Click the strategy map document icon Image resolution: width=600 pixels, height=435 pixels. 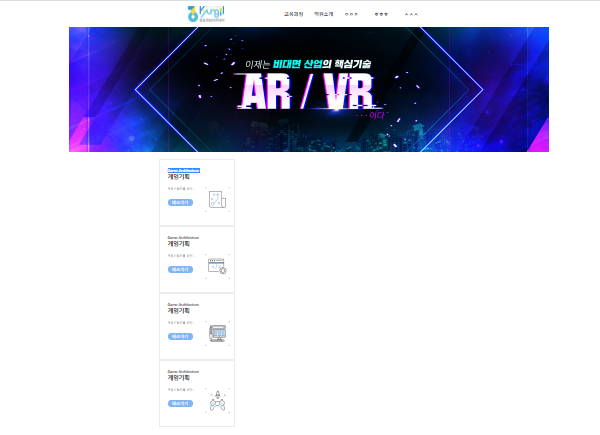[217, 199]
